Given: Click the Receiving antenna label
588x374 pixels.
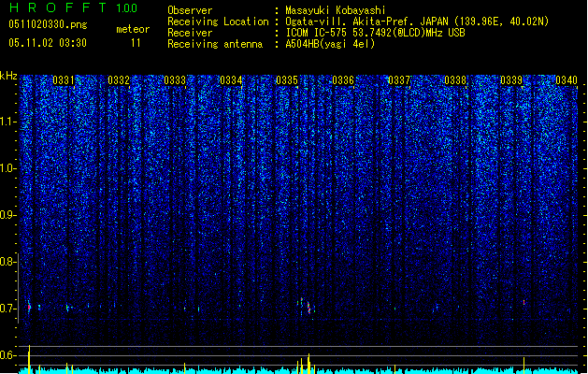Looking at the screenshot, I should [215, 44].
